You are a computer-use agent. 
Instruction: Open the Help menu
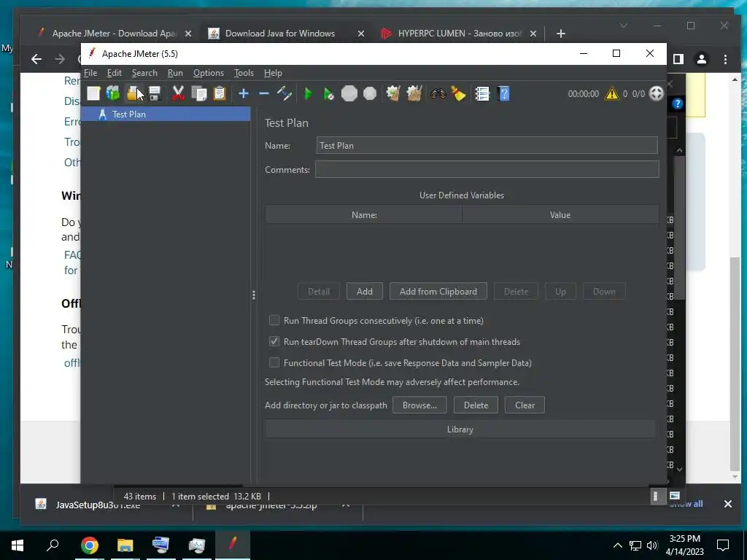tap(273, 73)
